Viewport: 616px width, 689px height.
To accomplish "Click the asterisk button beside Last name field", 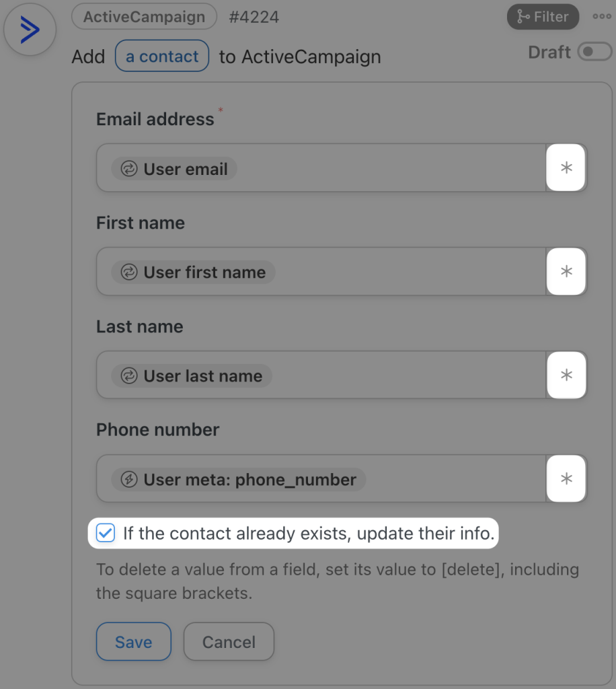I will (x=566, y=375).
